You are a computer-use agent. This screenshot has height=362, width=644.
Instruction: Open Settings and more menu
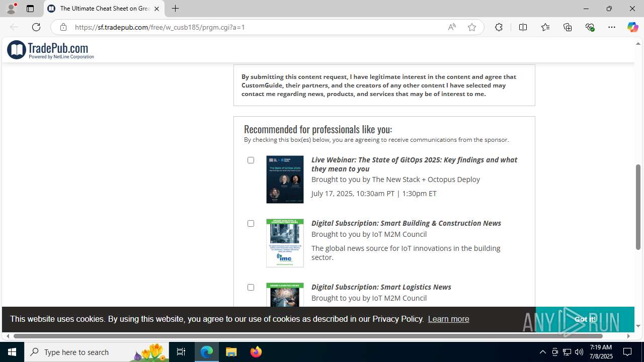612,27
